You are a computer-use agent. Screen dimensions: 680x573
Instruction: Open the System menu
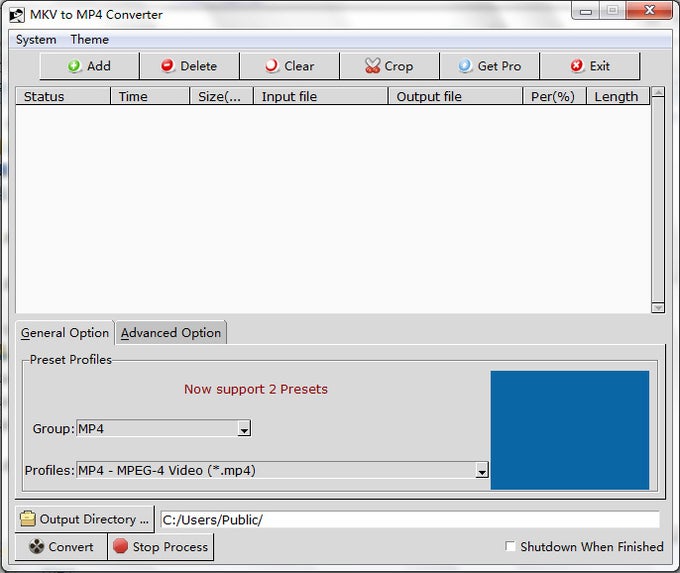click(x=36, y=39)
